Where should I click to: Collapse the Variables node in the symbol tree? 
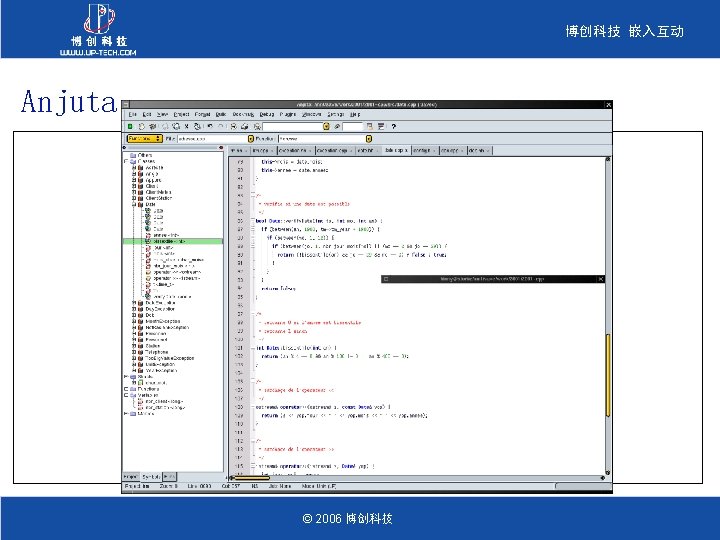click(x=126, y=395)
